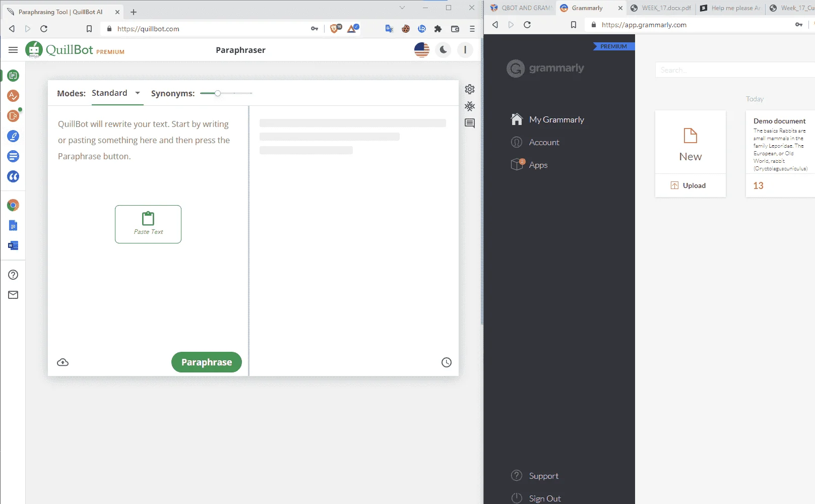Viewport: 815px width, 504px height.
Task: Open the Word add-in icon in sidebar
Action: tap(13, 245)
